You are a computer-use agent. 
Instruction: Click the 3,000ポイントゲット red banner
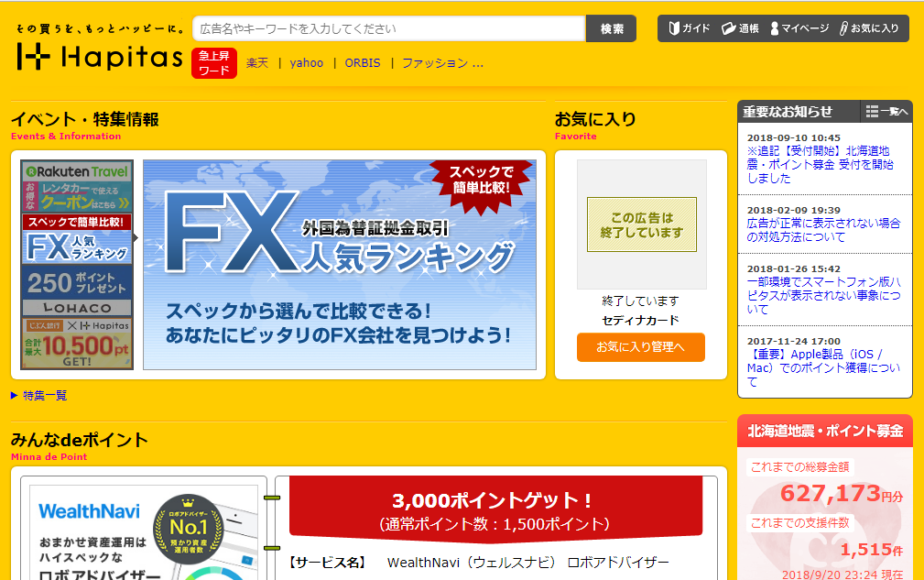pos(495,511)
